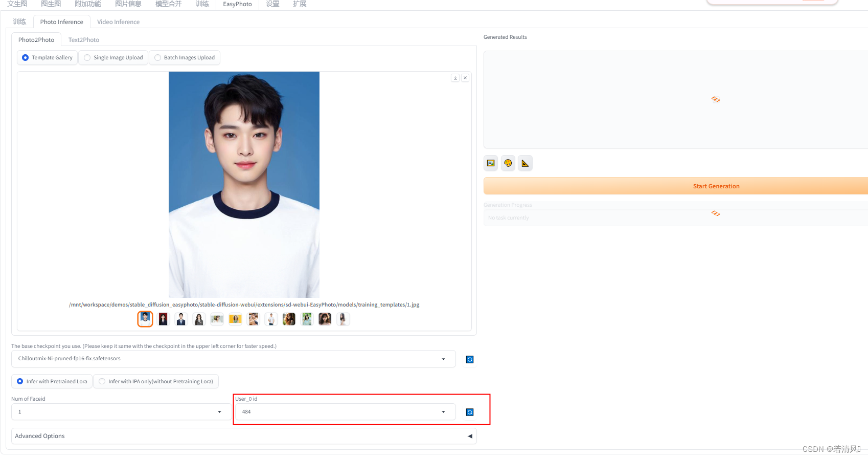Click the download image icon on template preview
This screenshot has width=868, height=458.
tap(455, 78)
